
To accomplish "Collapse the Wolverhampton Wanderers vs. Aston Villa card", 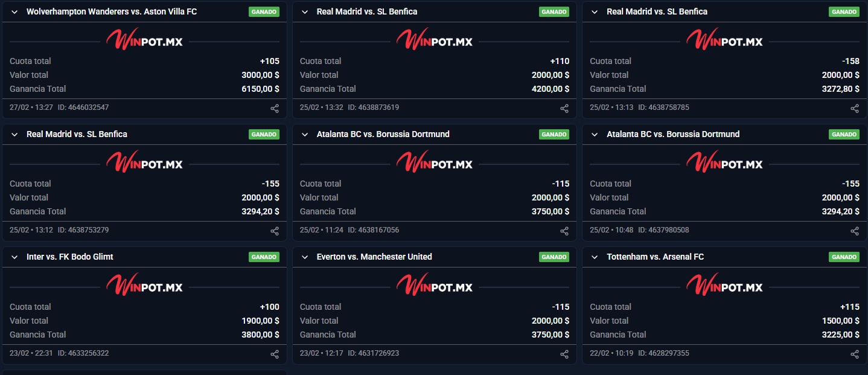I will pos(14,12).
